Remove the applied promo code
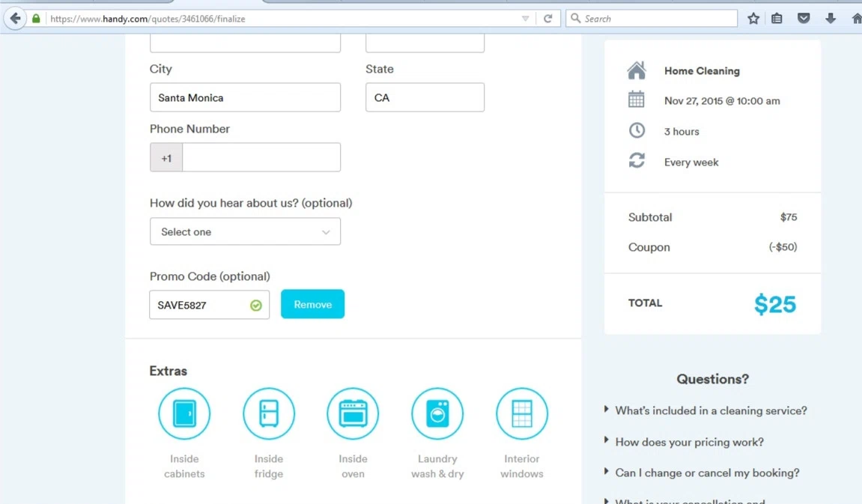The height and width of the screenshot is (504, 862). pyautogui.click(x=313, y=304)
